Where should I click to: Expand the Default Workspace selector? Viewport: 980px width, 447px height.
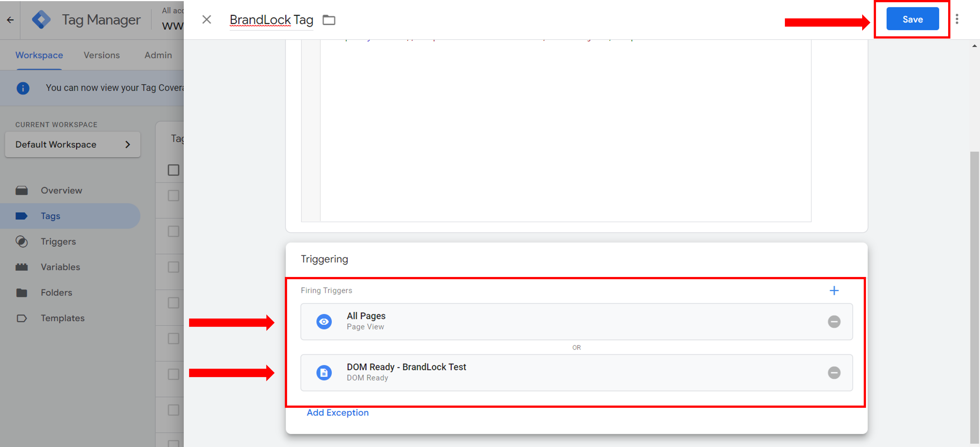tap(73, 145)
